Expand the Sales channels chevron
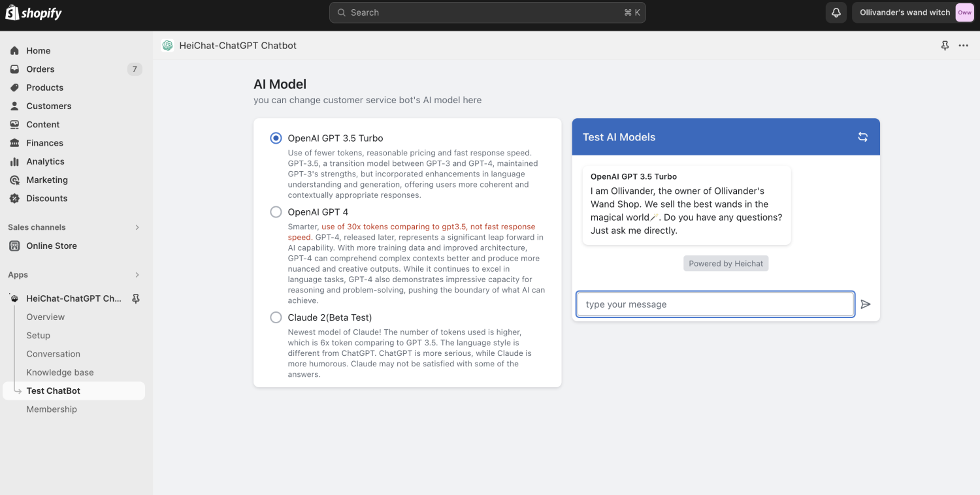This screenshot has height=495, width=980. pos(137,227)
